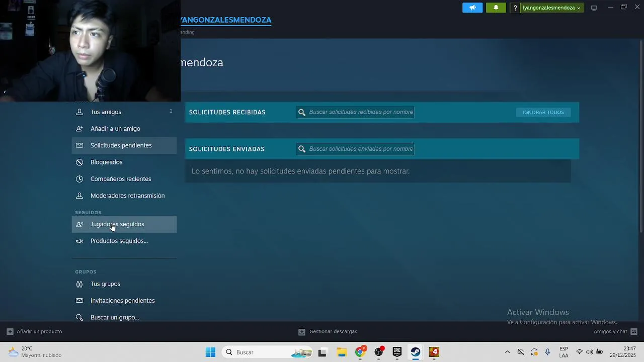Click person icon beside Moderadores retransmisión
This screenshot has height=362, width=644.
coord(79,196)
